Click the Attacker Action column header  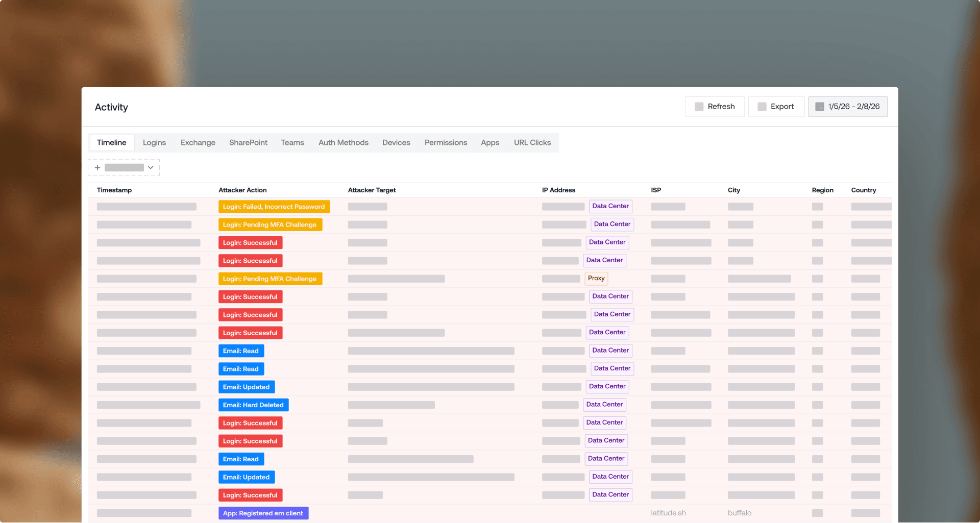tap(242, 190)
